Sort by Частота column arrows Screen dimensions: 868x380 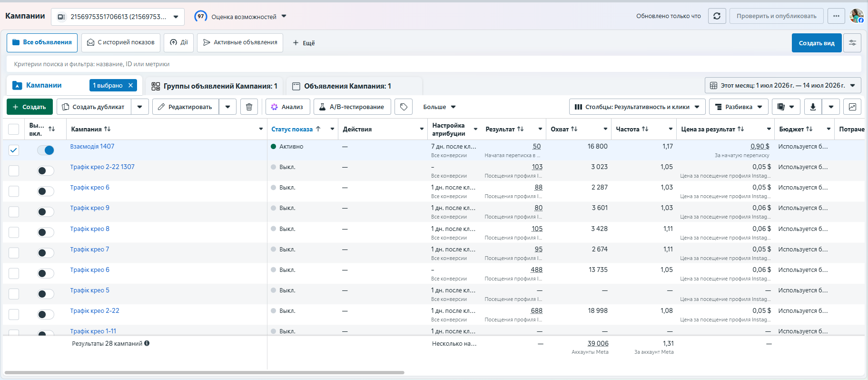(645, 129)
